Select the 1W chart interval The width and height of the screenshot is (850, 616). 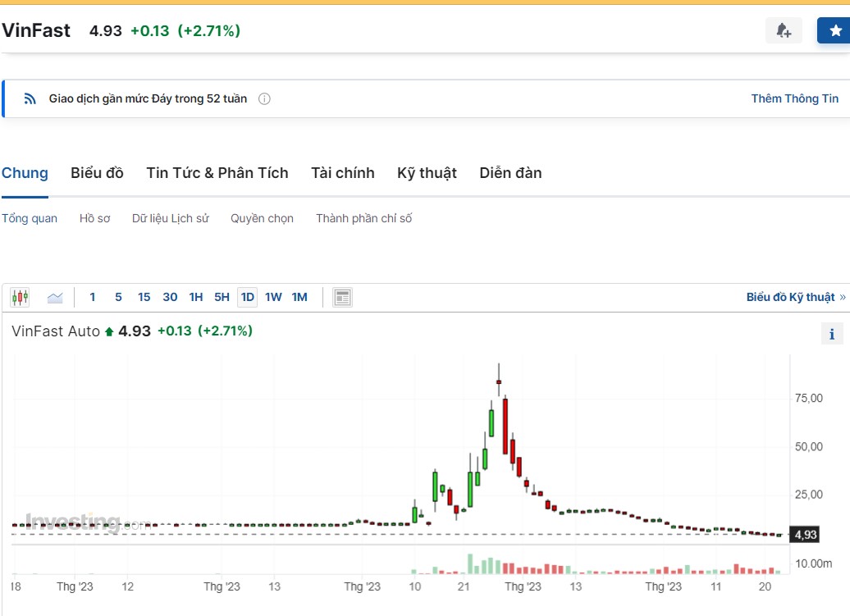(273, 297)
